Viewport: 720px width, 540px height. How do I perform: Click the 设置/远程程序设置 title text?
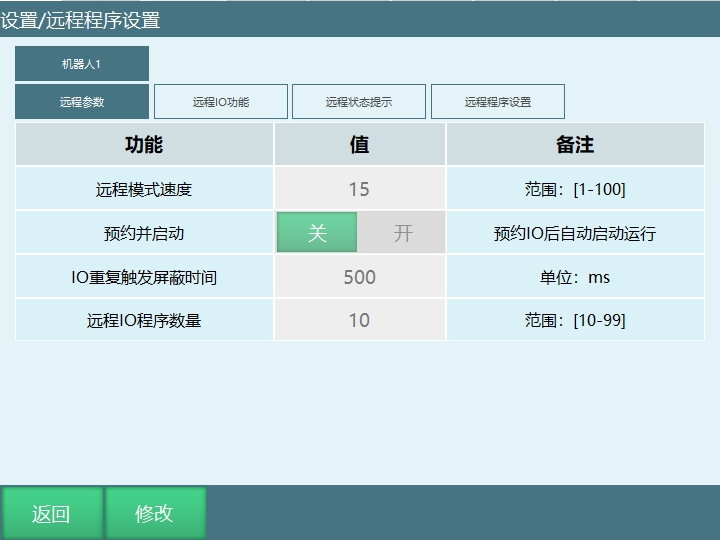click(80, 20)
